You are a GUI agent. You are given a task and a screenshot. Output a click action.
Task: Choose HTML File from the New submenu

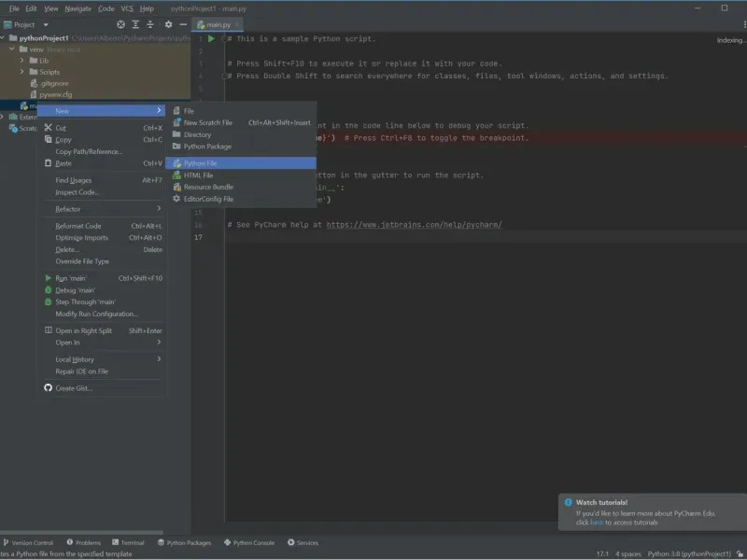[198, 175]
